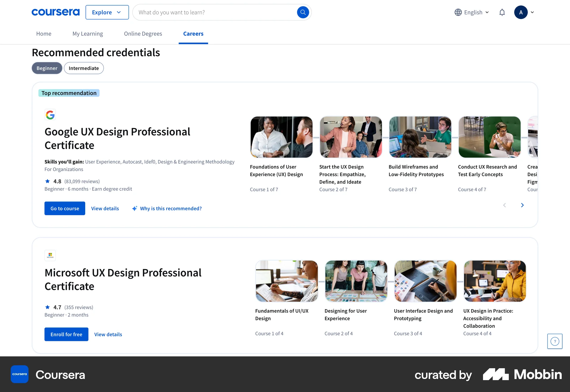Click the globe language icon
This screenshot has height=392, width=570.
458,12
